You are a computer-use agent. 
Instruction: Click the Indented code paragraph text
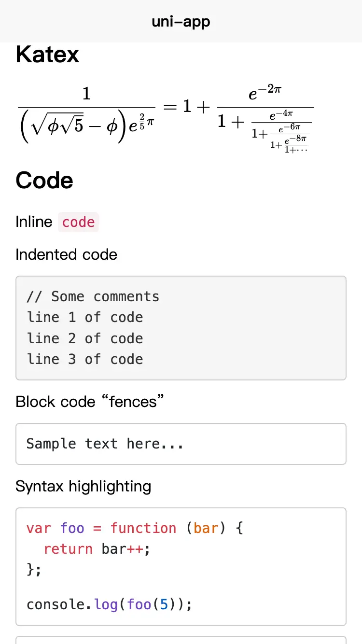pos(67,254)
